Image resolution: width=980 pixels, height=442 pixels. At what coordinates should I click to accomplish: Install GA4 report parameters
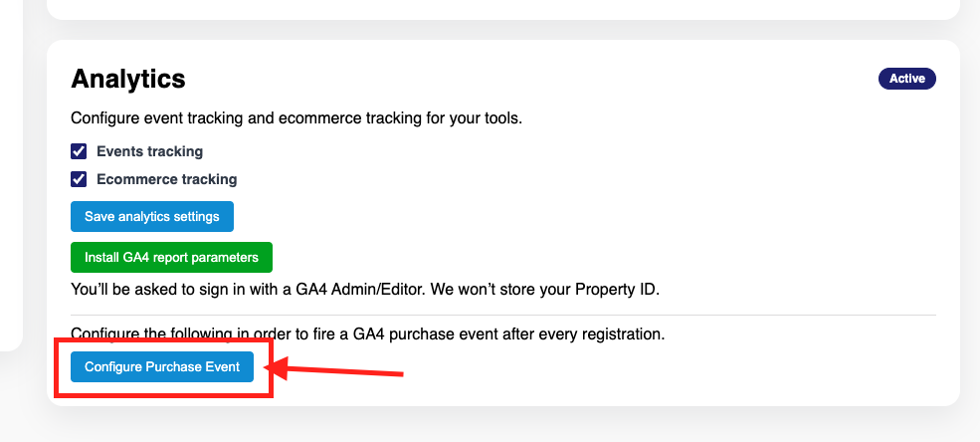coord(171,257)
